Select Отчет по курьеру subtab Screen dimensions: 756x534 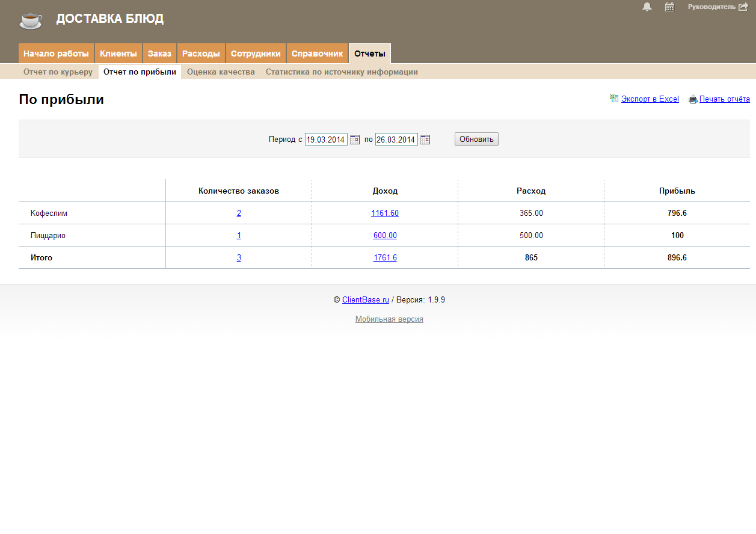click(58, 72)
